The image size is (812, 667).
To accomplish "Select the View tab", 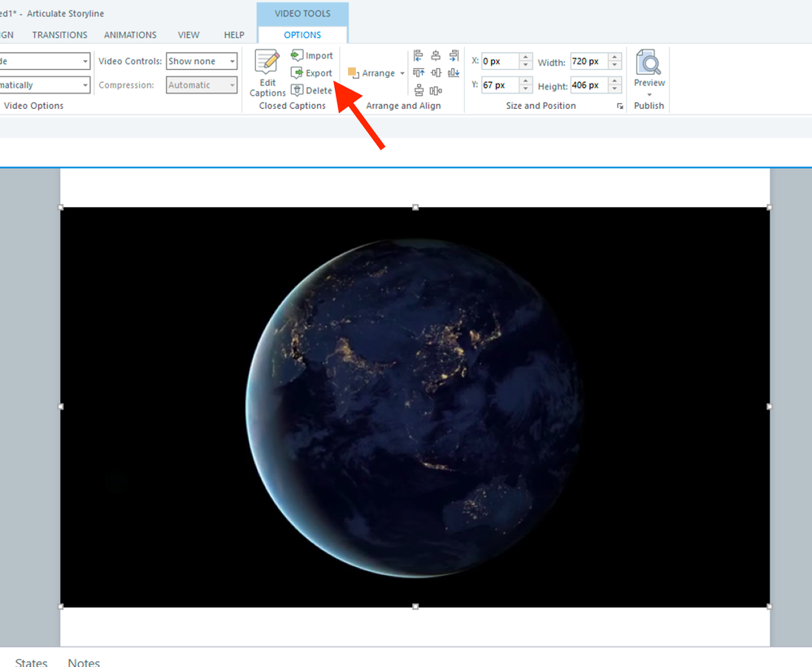I will 189,35.
